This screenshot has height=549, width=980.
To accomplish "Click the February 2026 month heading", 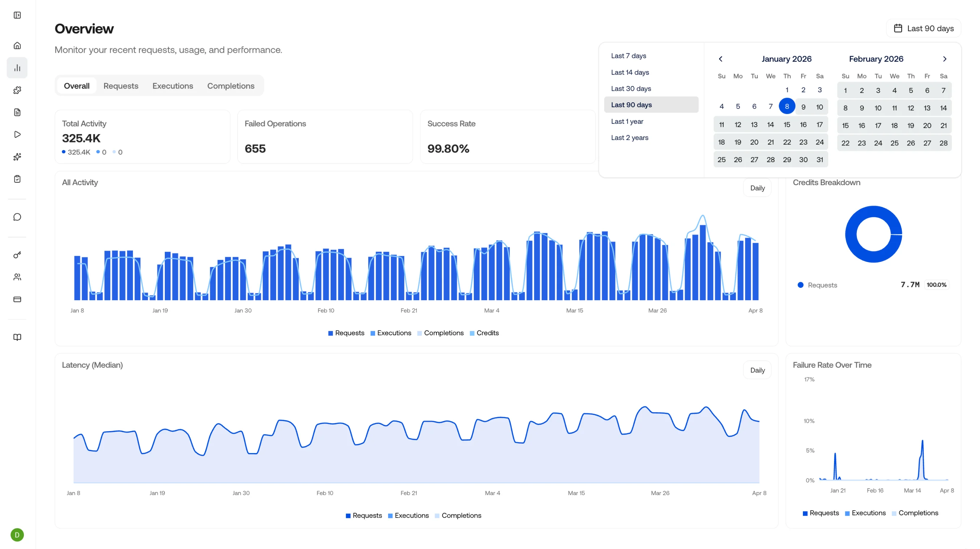I will pyautogui.click(x=876, y=59).
